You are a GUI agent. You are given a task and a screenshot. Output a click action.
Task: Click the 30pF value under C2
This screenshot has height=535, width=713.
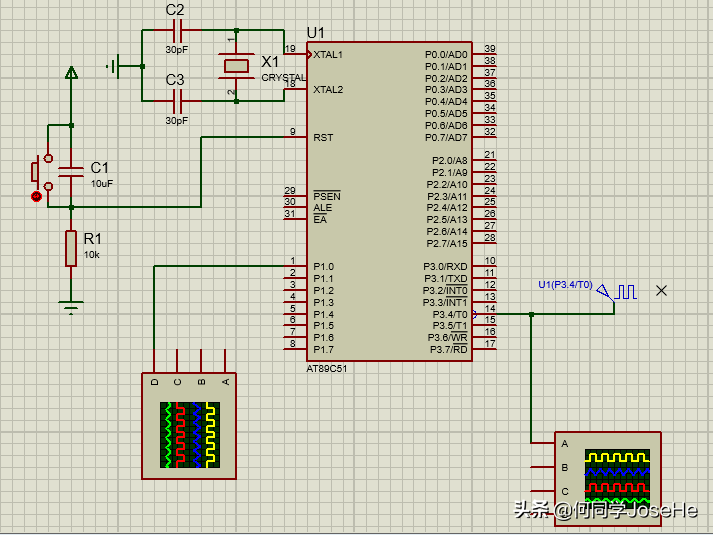pyautogui.click(x=176, y=50)
